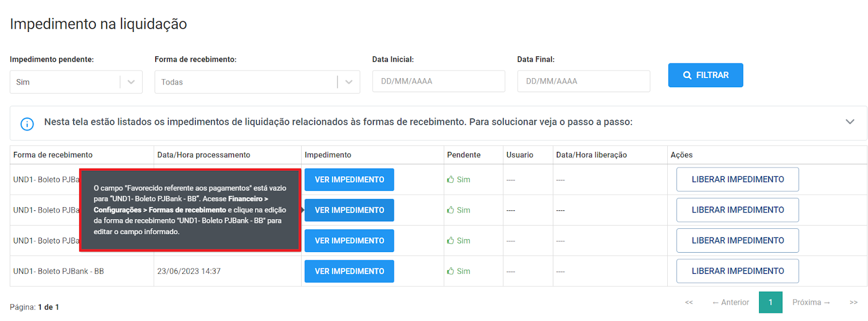868x321 pixels.
Task: Click UND1- Boleto PJBank - BB in last row
Action: (x=59, y=271)
